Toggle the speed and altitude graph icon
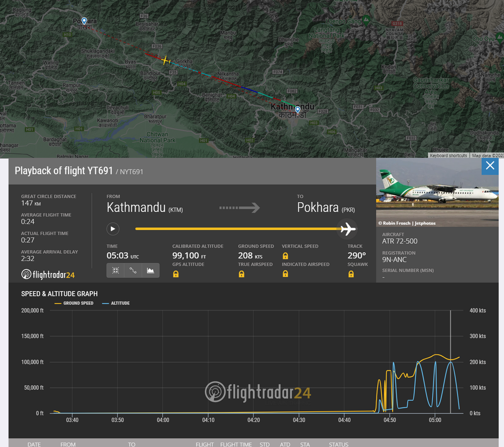Image resolution: width=504 pixels, height=447 pixels. point(150,270)
